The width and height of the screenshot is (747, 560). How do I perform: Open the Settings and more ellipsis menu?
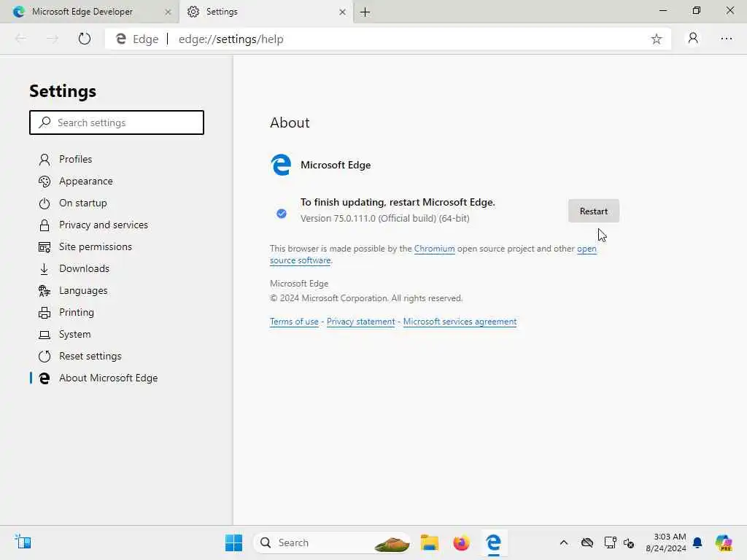coord(726,39)
